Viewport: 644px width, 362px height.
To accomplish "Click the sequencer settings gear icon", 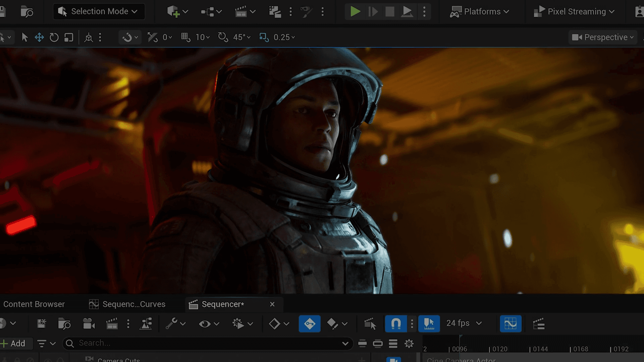I will pos(409,344).
